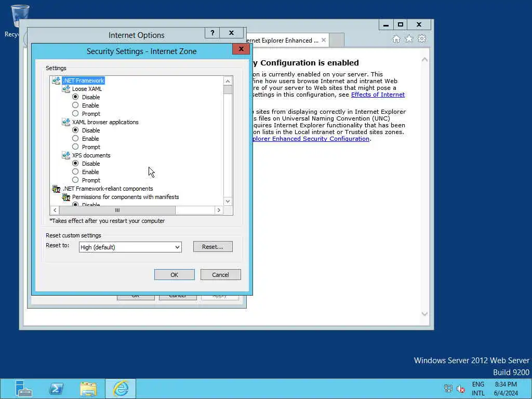The width and height of the screenshot is (532, 399).
Task: Cancel the Security Settings dialog
Action: [220, 275]
